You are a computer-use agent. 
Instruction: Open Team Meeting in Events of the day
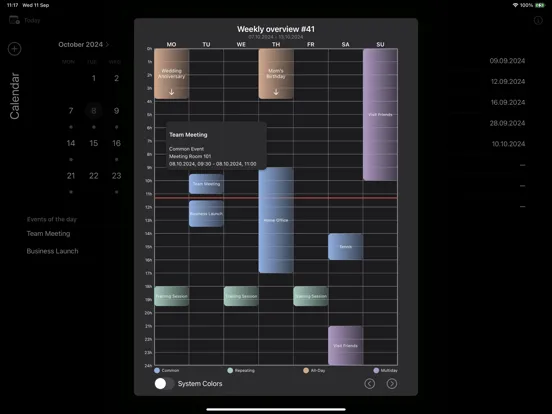pos(49,233)
